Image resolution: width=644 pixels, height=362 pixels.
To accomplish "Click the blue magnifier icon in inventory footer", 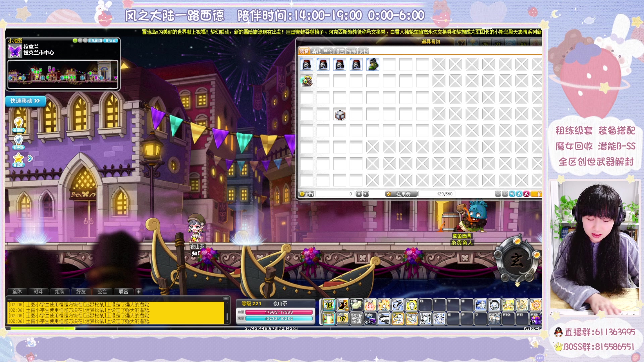I will coord(512,194).
